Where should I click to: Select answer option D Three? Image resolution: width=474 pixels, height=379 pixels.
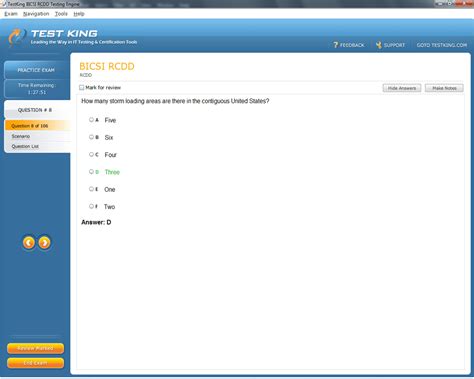point(91,172)
